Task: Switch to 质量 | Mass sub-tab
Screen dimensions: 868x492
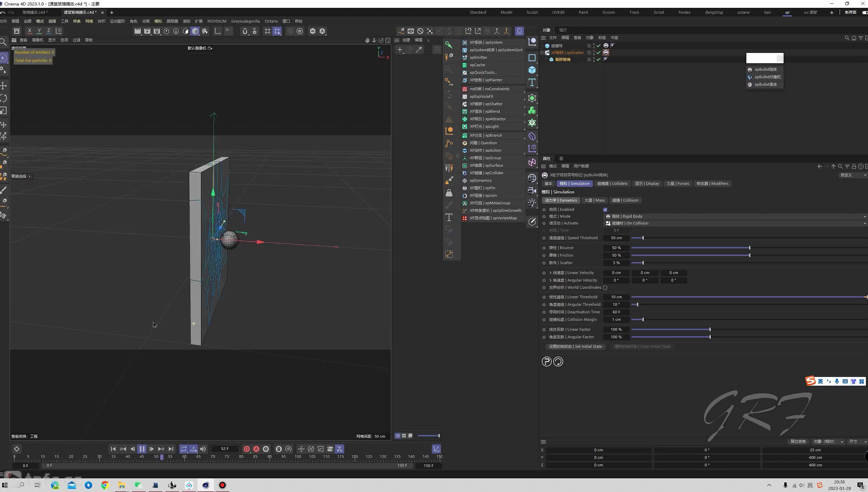Action: pos(594,200)
